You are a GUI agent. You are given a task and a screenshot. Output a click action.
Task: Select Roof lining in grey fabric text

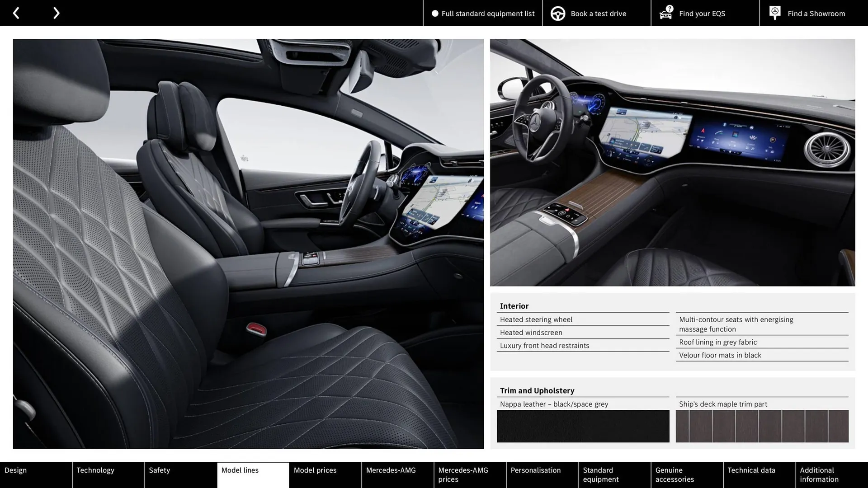click(717, 342)
